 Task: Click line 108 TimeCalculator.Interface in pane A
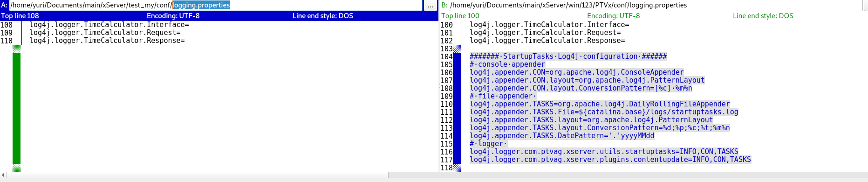coord(109,25)
